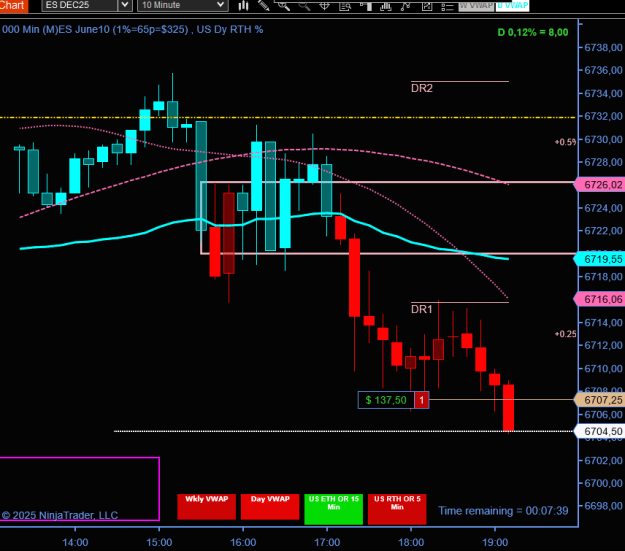Click the +0.25 level label
Viewport: 625px width, 551px height.
(x=565, y=334)
